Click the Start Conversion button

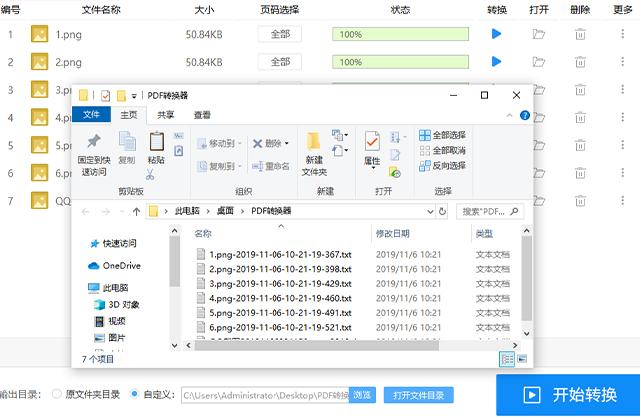[x=568, y=395]
